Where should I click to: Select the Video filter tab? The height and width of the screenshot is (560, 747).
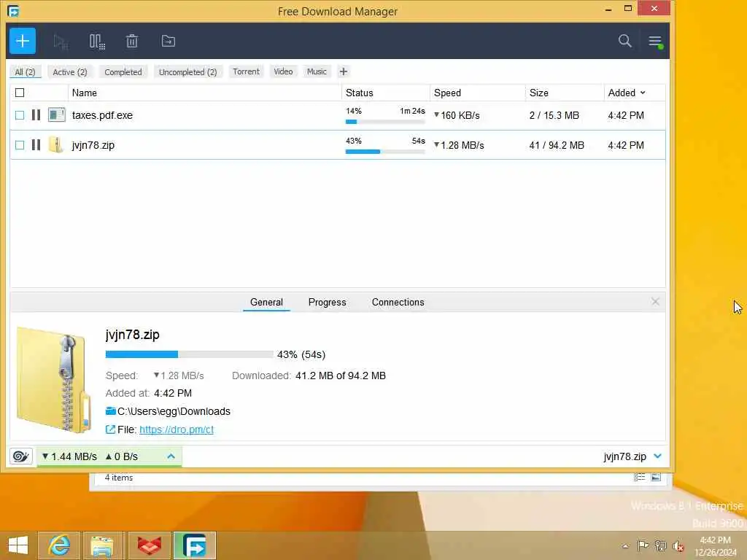(284, 71)
